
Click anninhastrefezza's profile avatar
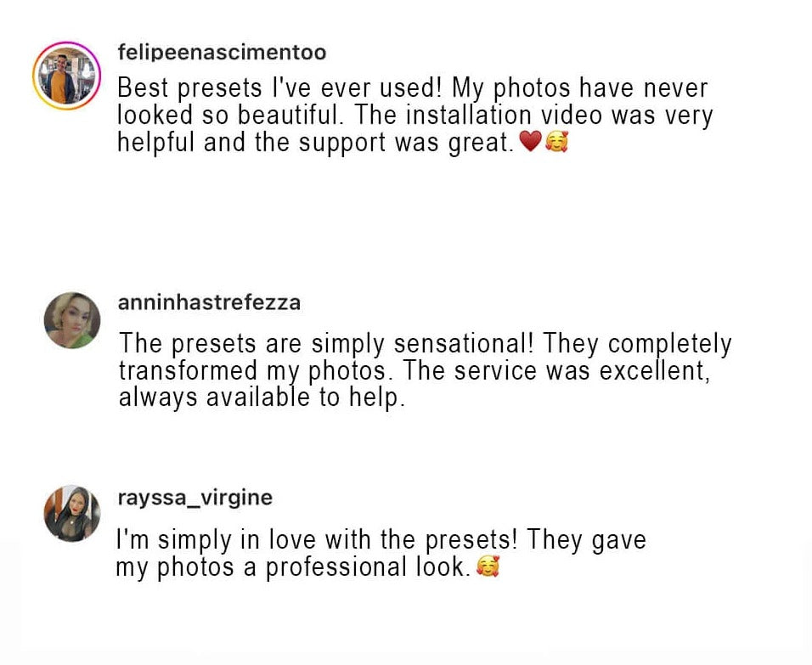click(x=72, y=320)
